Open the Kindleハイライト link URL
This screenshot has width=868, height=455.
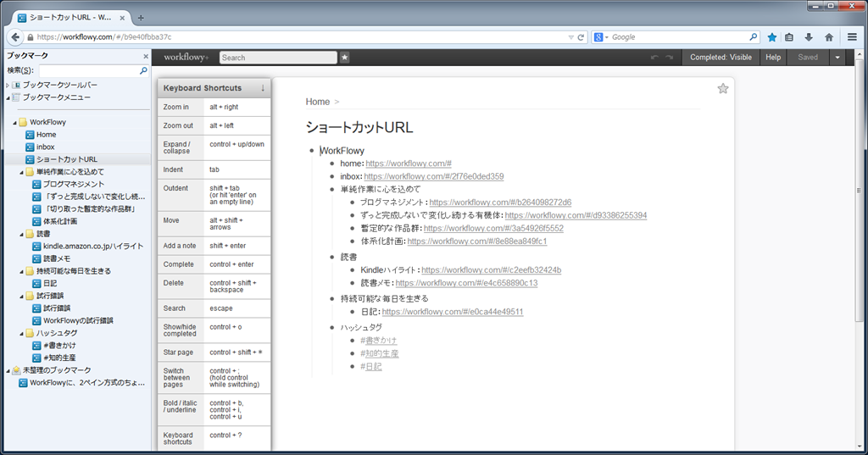point(491,270)
